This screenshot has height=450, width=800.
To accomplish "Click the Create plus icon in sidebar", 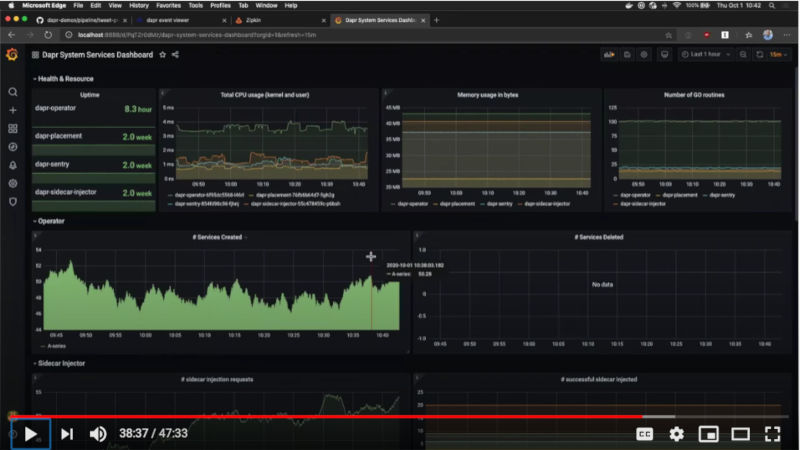I will (13, 110).
